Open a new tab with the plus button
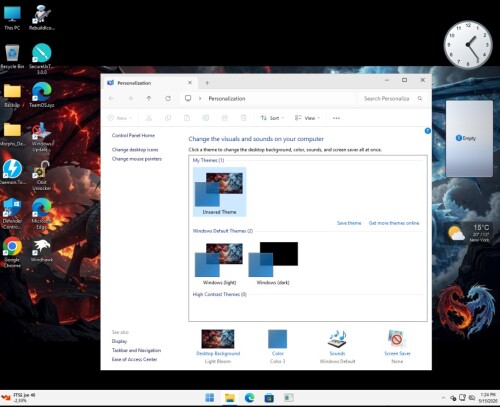 coord(207,83)
